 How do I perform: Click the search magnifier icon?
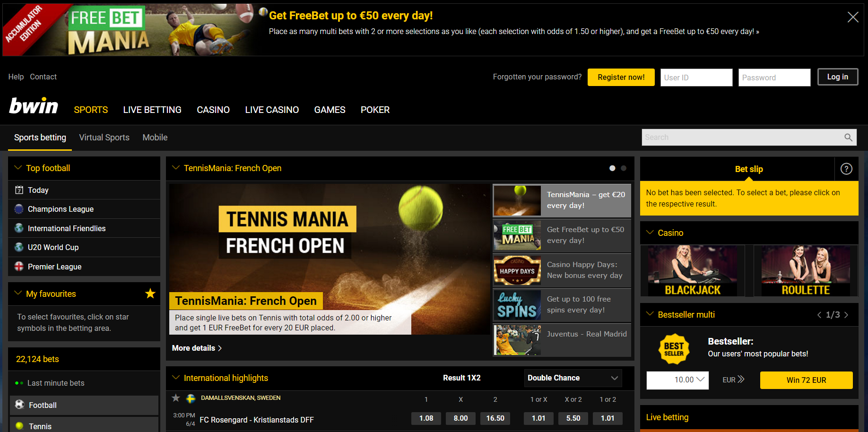tap(848, 138)
